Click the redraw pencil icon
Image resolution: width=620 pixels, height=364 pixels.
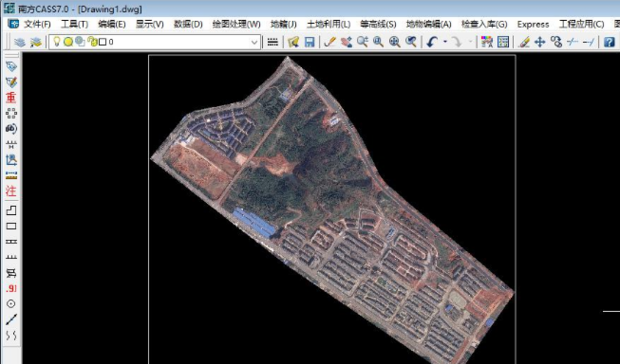(x=329, y=42)
